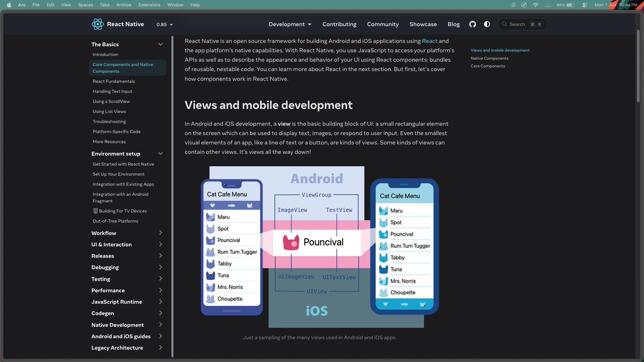
Task: Expand the Legacy Architecture chevron
Action: pyautogui.click(x=160, y=348)
